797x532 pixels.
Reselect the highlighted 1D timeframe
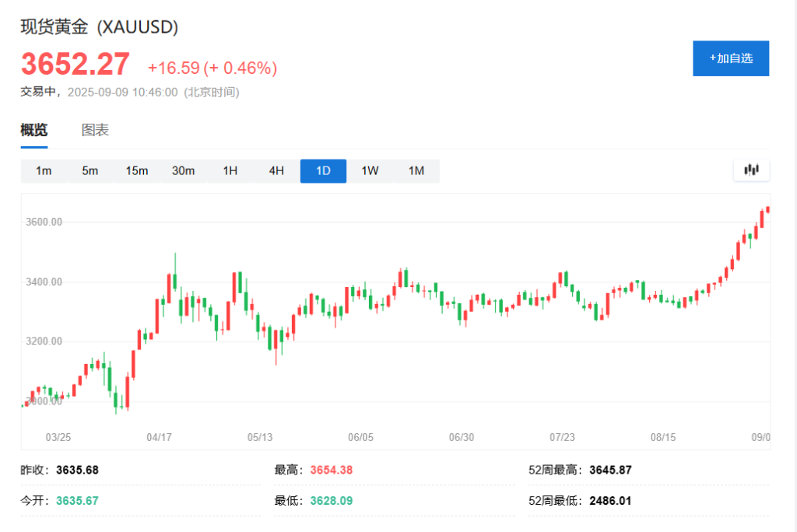[322, 170]
